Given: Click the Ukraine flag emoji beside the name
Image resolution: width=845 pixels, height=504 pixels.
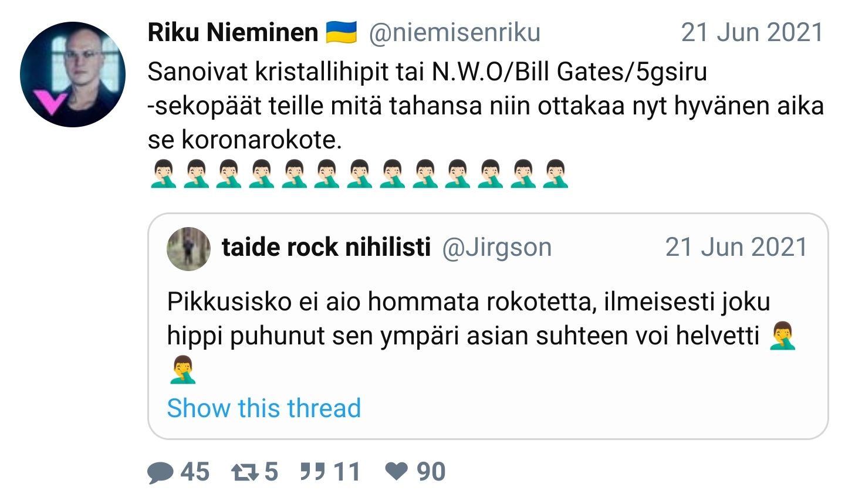Looking at the screenshot, I should [x=342, y=32].
